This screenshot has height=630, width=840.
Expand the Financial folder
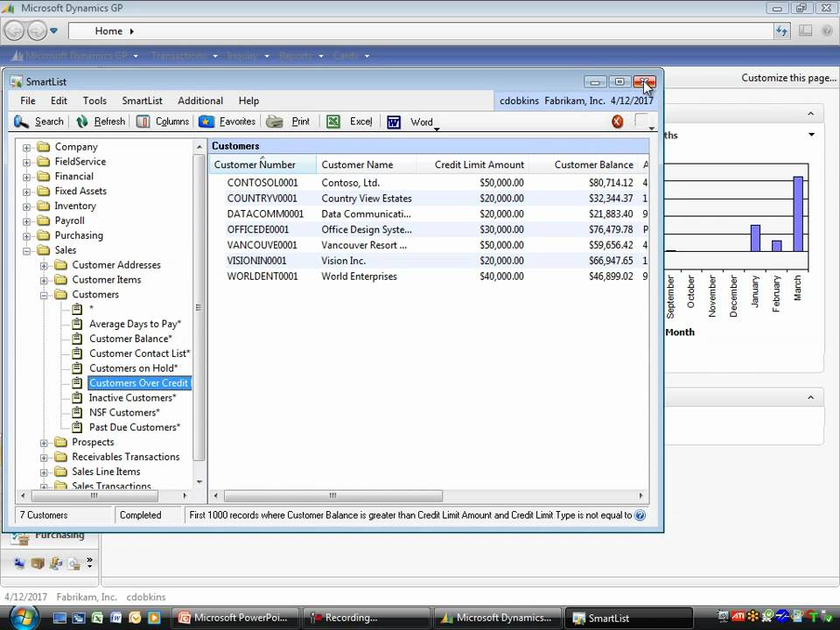26,177
